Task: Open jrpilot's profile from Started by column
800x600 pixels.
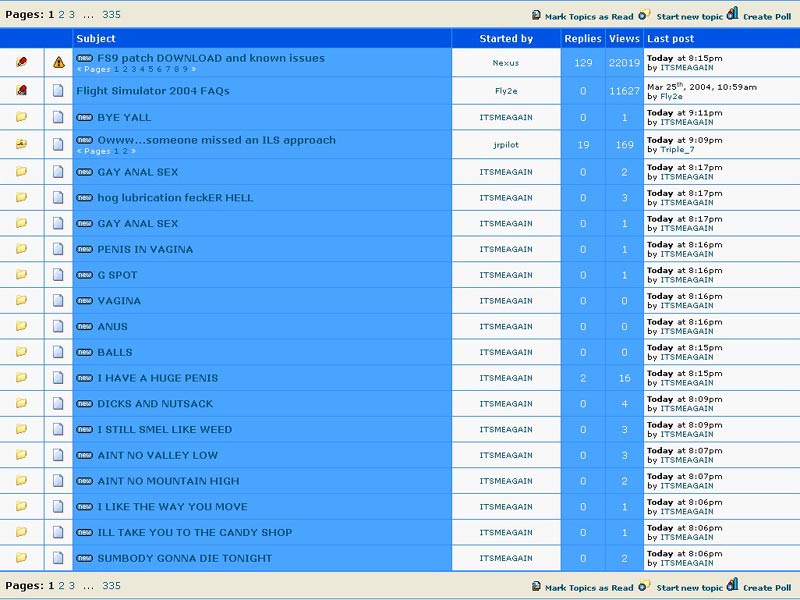Action: [506, 145]
